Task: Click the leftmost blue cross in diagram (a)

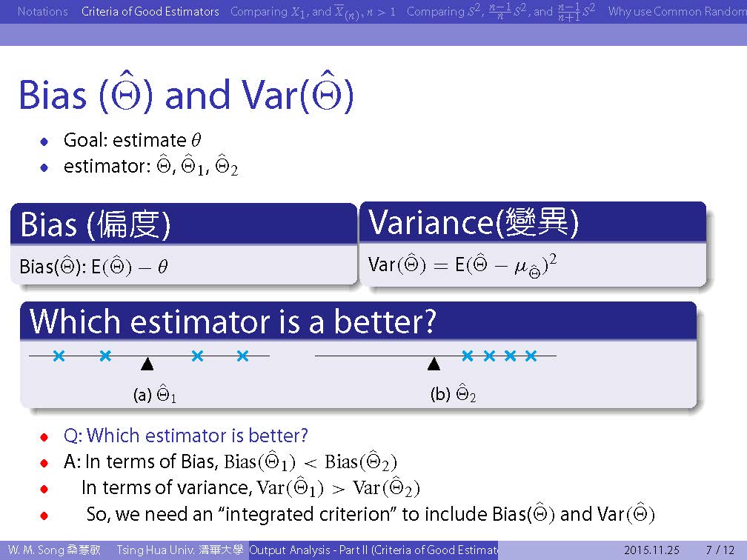Action: [x=59, y=356]
